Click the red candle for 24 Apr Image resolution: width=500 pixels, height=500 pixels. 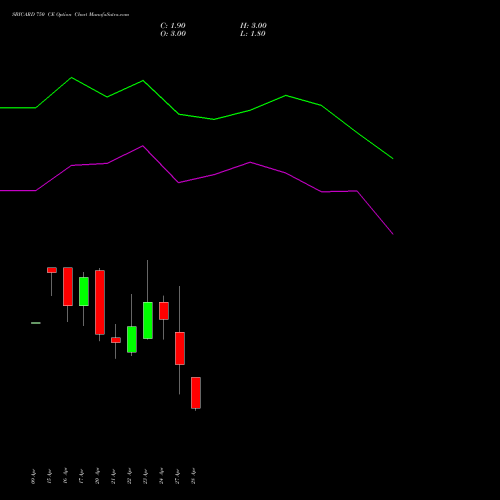[164, 311]
